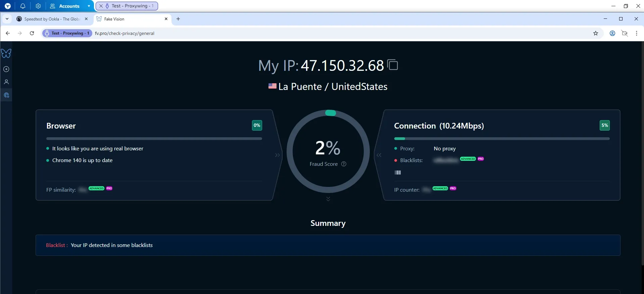Click the copy IP address icon
Viewport: 644px width, 294px height.
pyautogui.click(x=392, y=65)
